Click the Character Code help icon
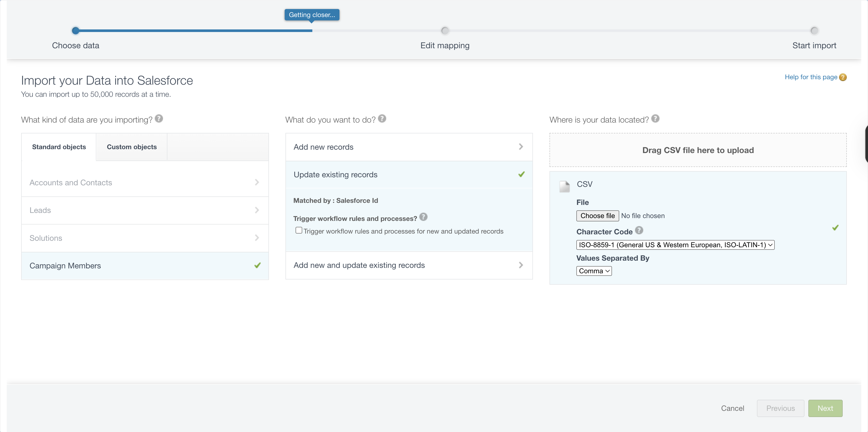Screen dimensions: 868x432 [x=639, y=230]
